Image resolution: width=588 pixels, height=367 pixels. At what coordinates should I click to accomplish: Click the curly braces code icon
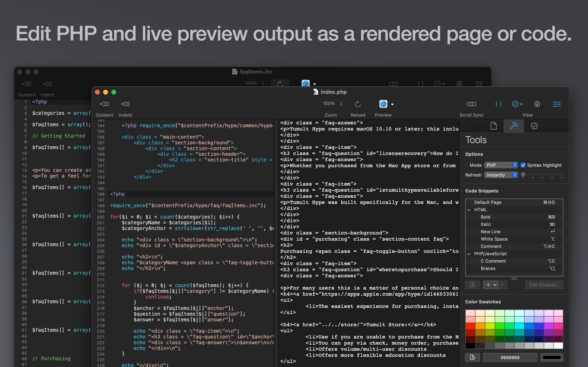point(498,104)
